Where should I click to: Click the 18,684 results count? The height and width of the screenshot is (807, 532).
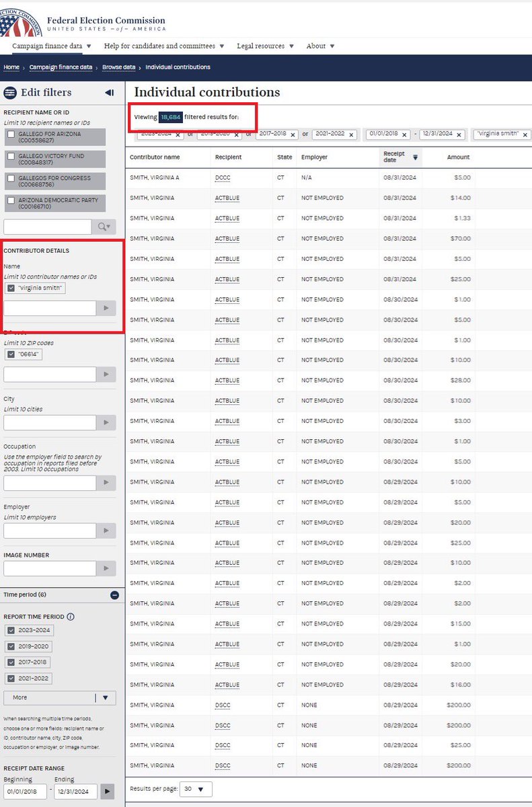[170, 117]
